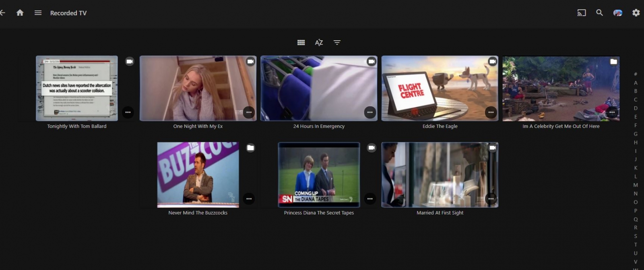The image size is (644, 270).
Task: Open more options for Tonightly With Tom Ballard
Action: coord(128,112)
